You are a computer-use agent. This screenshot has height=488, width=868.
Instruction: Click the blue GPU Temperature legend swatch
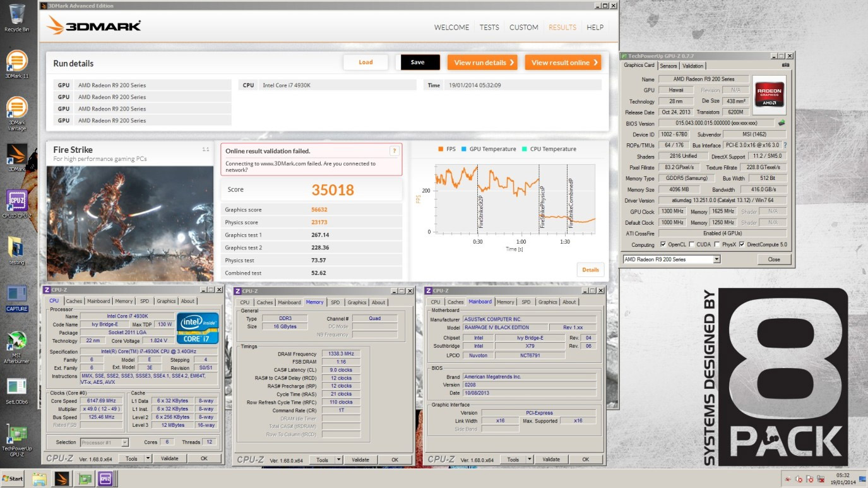(463, 149)
